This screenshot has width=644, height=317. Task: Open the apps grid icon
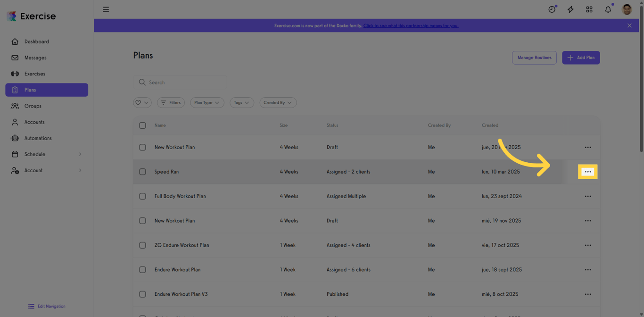click(x=589, y=9)
